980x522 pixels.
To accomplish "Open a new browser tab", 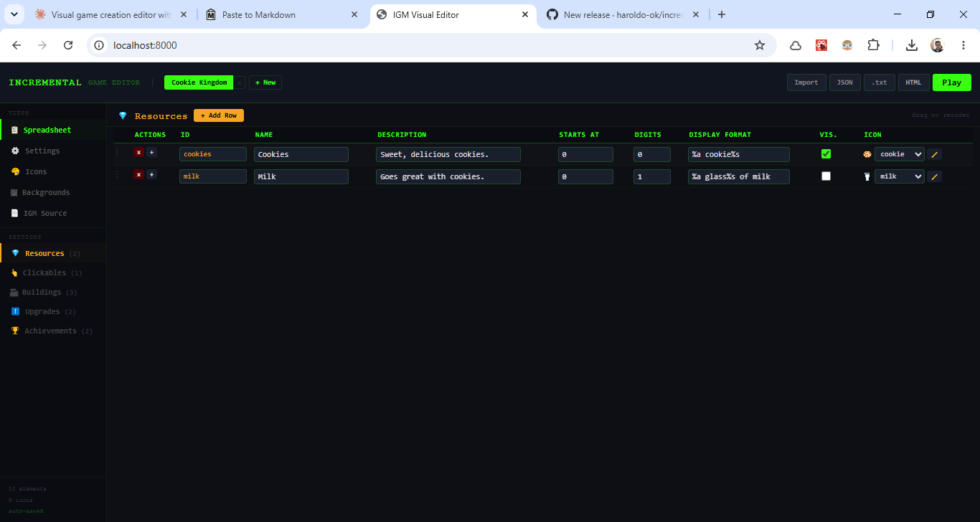I will pyautogui.click(x=722, y=14).
